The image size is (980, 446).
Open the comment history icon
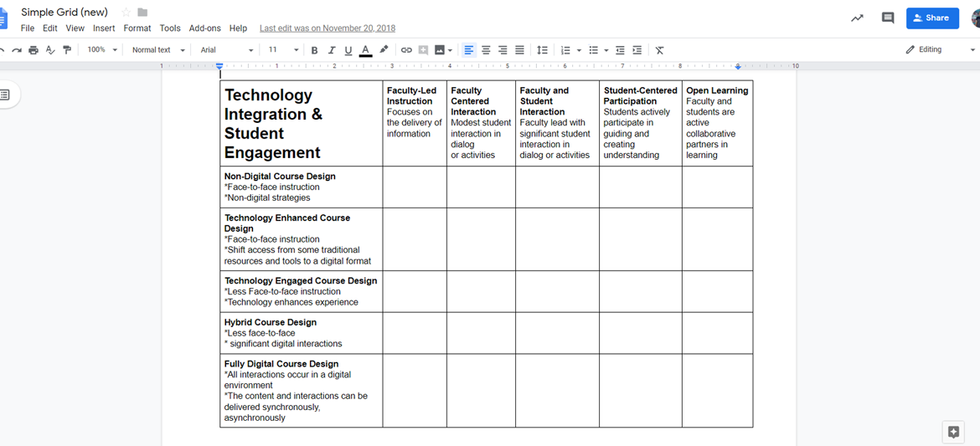click(x=888, y=18)
